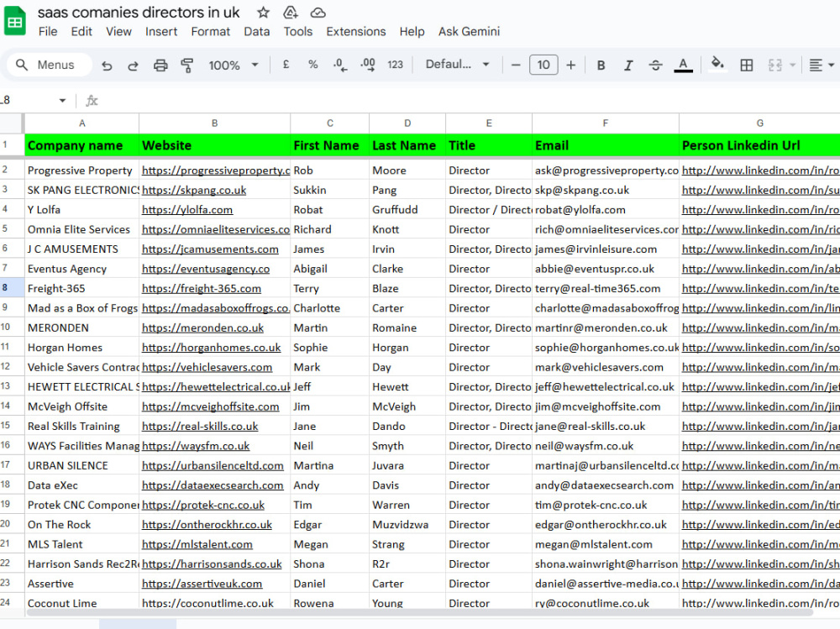Open the move to folder icon
Screen dimensions: 840x629
(291, 13)
